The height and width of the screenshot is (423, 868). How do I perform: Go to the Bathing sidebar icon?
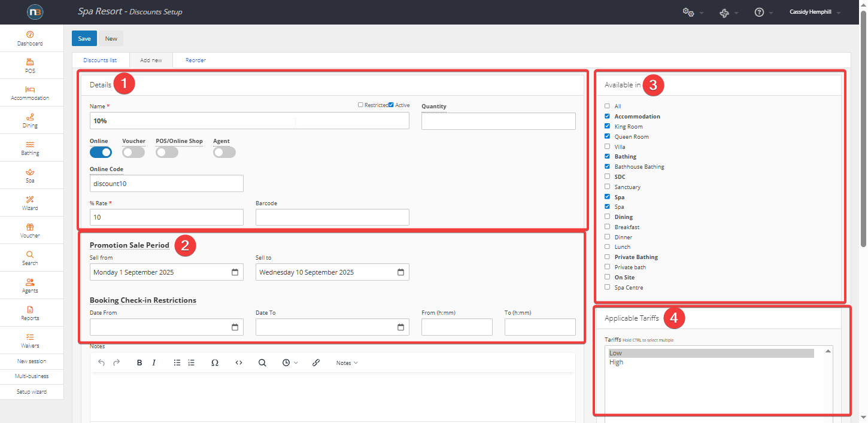30,145
